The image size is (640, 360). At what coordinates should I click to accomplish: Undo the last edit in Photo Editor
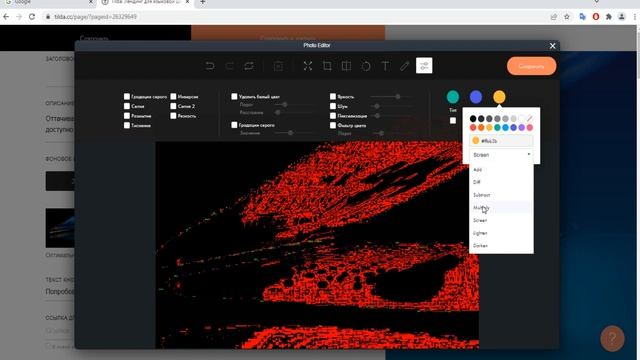210,66
